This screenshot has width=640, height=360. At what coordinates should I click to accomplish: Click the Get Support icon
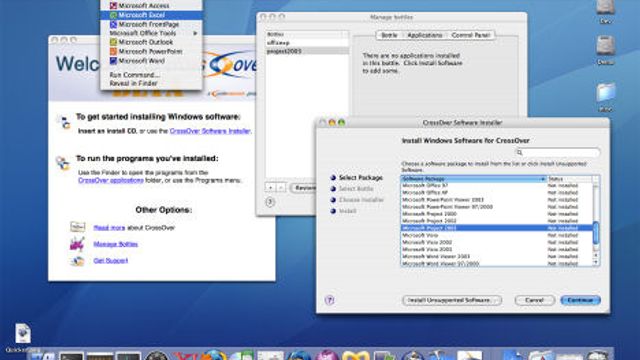click(x=77, y=260)
